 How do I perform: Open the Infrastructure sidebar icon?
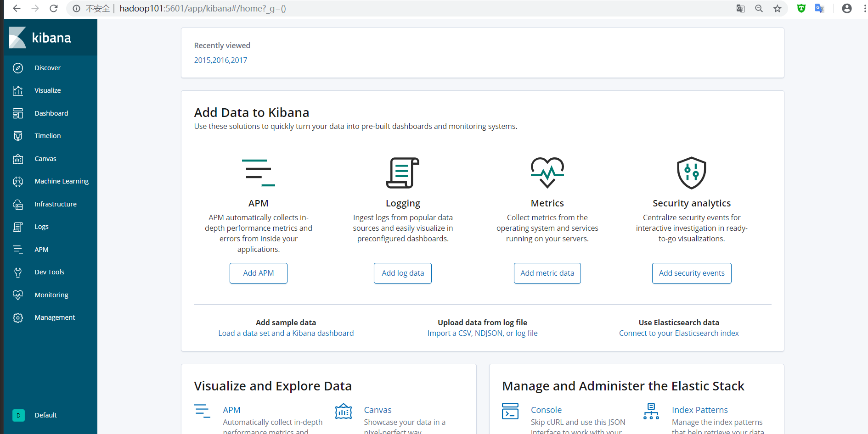click(18, 204)
